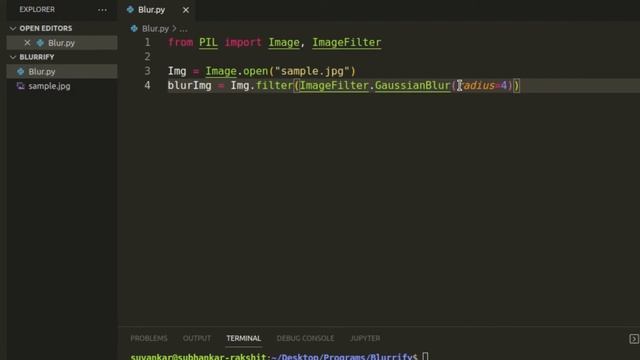Open the Jupyter panel tab

[365, 338]
